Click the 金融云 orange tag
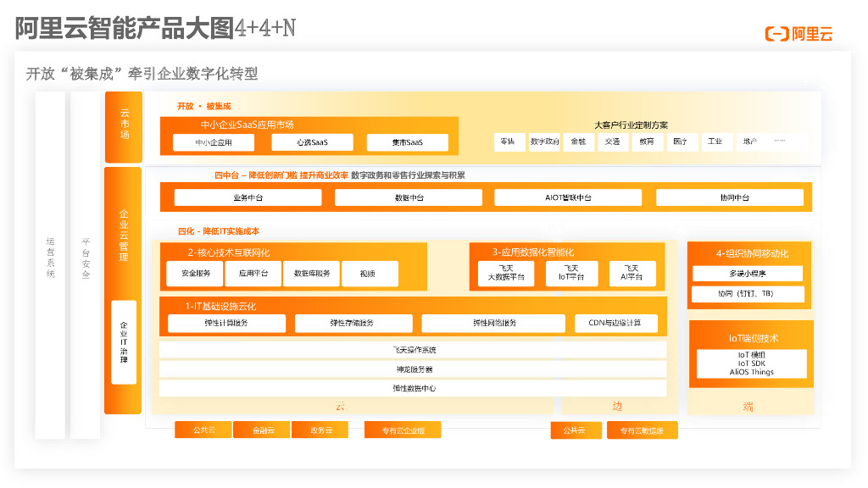The height and width of the screenshot is (488, 868). (262, 430)
